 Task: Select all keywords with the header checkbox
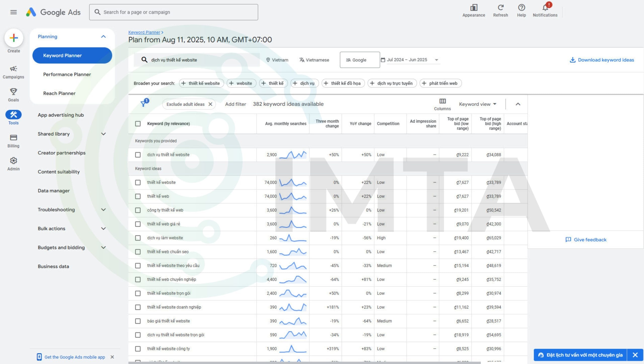138,124
